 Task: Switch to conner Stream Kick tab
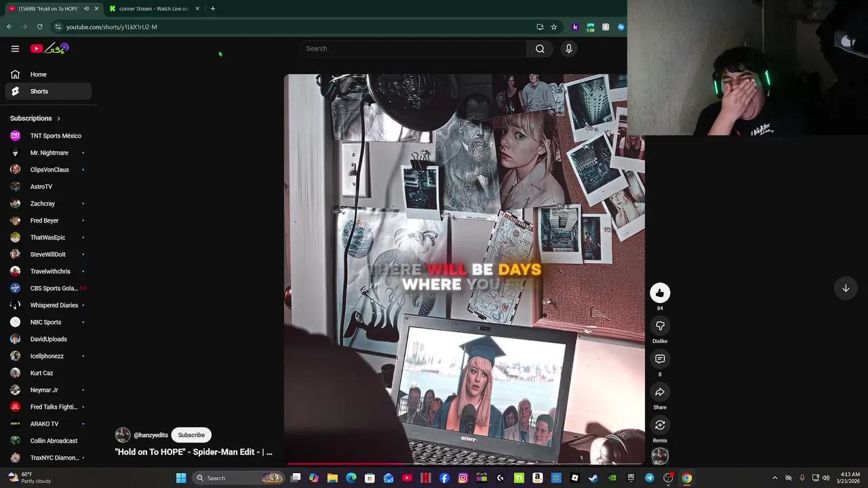(153, 9)
